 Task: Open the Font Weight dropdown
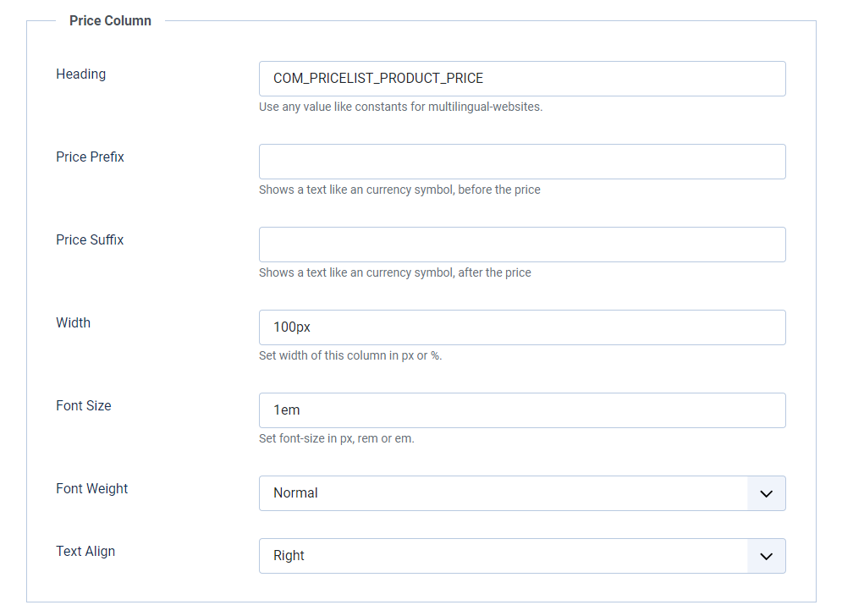click(x=503, y=493)
